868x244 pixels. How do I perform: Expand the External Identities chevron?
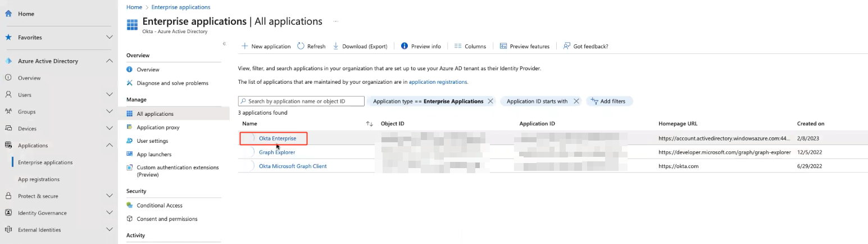tap(110, 229)
